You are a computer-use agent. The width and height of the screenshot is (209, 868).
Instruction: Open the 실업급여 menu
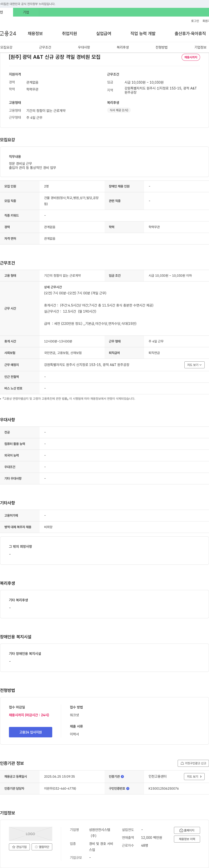pos(103,33)
